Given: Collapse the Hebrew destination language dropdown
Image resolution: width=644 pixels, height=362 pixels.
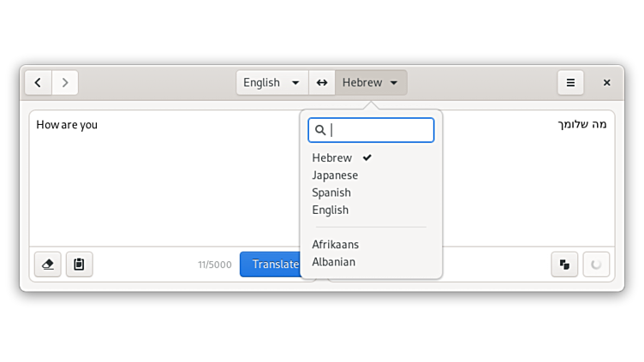Looking at the screenshot, I should point(371,83).
